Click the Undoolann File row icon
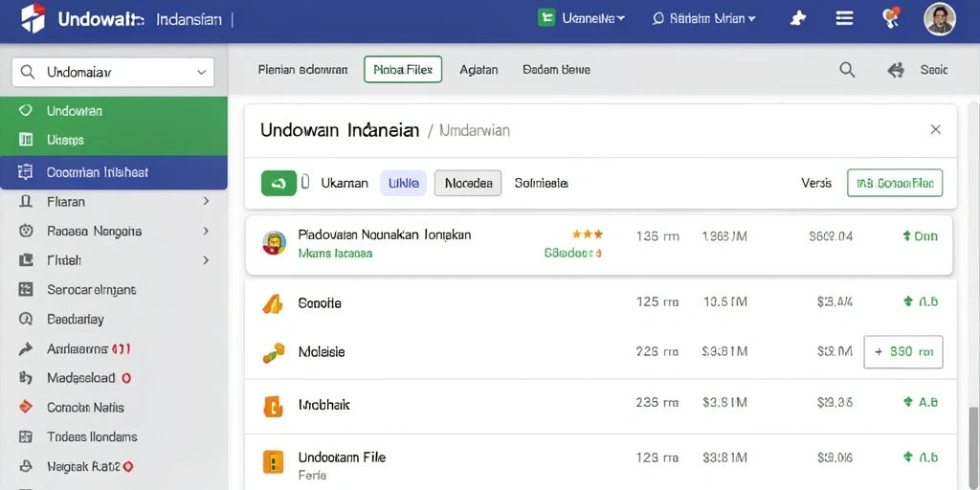Viewport: 980px width, 490px height. (x=273, y=462)
